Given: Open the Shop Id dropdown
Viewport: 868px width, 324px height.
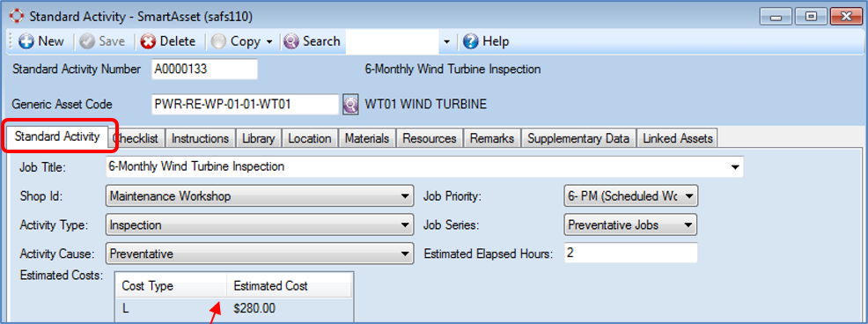Looking at the screenshot, I should point(259,196).
